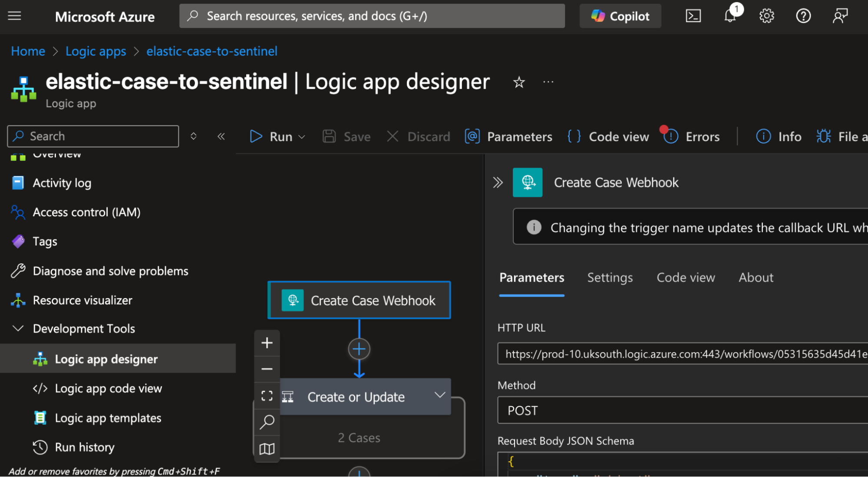Click the Create Case Webhook panel title
The width and height of the screenshot is (868, 477).
616,182
